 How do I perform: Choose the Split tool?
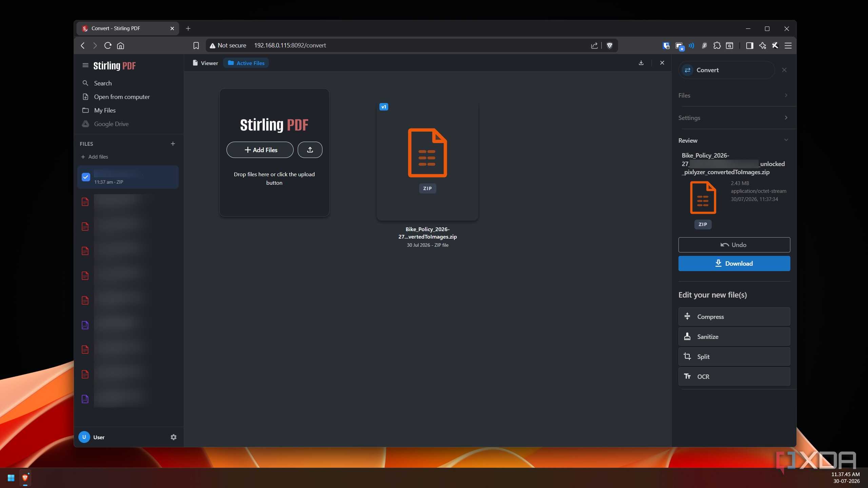click(734, 357)
